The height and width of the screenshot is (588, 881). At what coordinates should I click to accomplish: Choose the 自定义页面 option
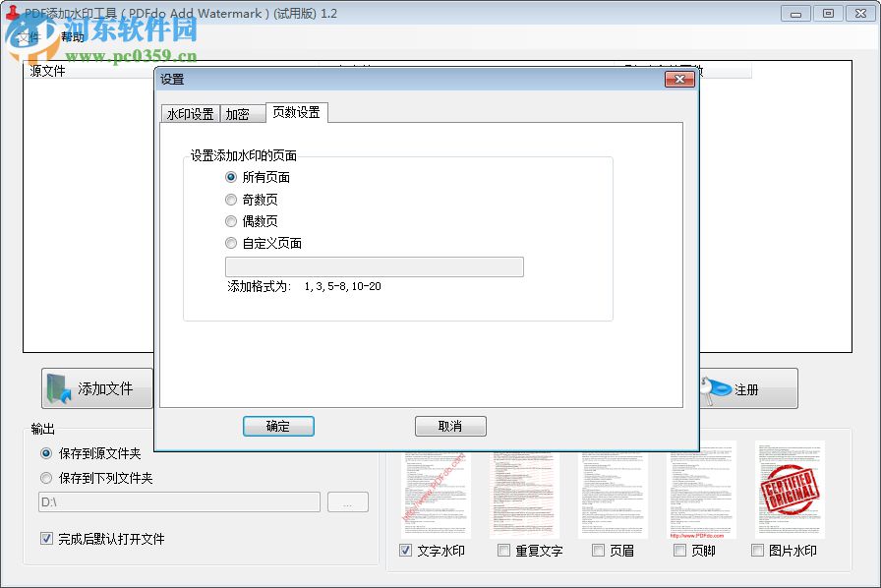tap(229, 243)
